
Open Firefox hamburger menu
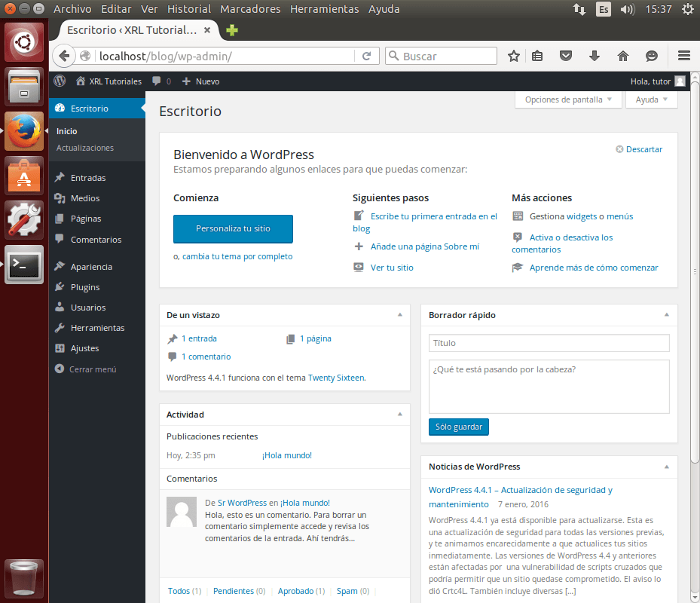click(684, 56)
